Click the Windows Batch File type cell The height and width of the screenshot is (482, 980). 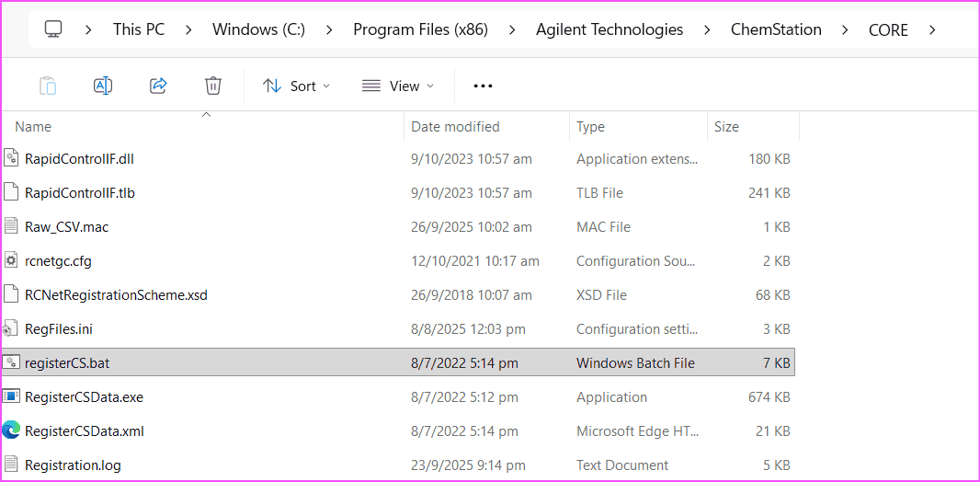[635, 362]
